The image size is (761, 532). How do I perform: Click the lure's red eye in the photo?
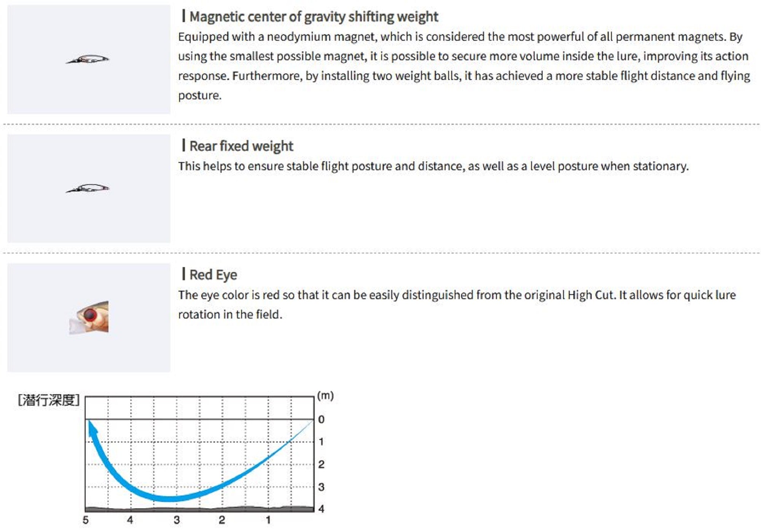coord(90,315)
